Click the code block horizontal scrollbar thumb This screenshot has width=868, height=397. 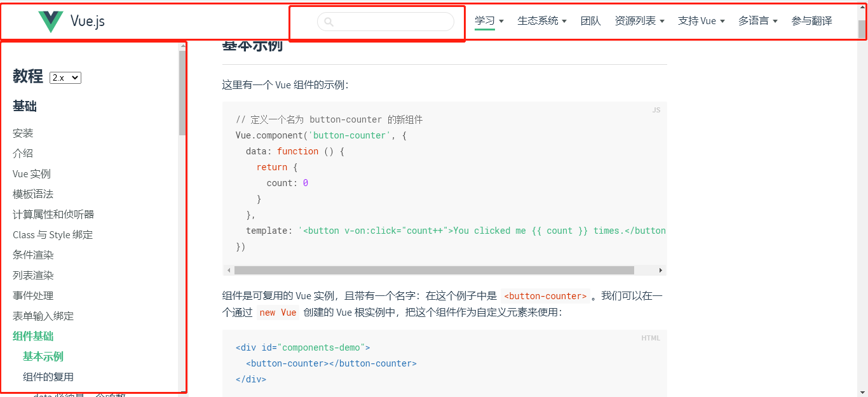pyautogui.click(x=434, y=271)
